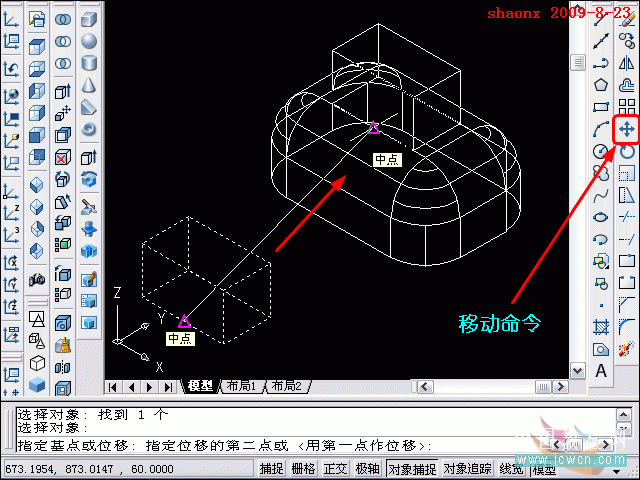The width and height of the screenshot is (640, 480).
Task: Select the Circle drawing tool
Action: point(601,152)
